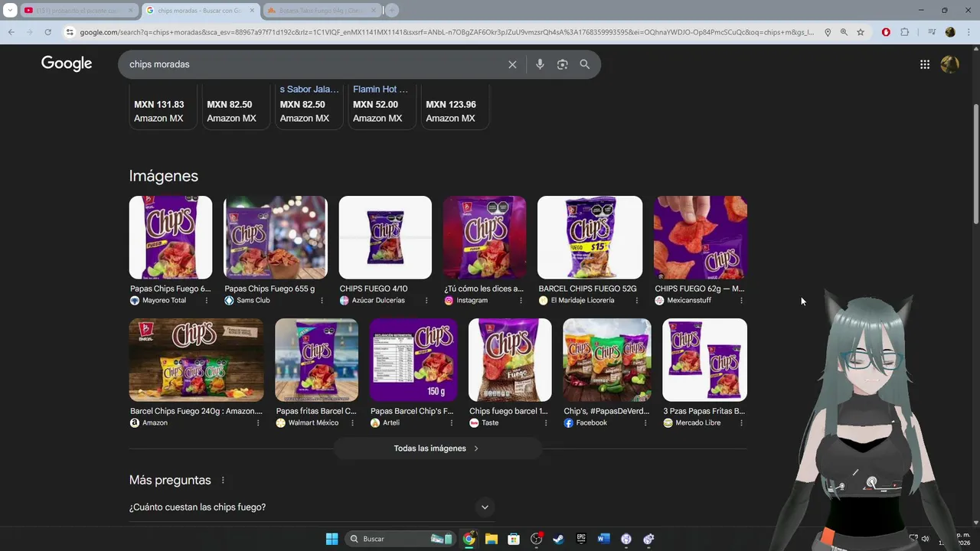Open Steam from taskbar

pyautogui.click(x=559, y=539)
